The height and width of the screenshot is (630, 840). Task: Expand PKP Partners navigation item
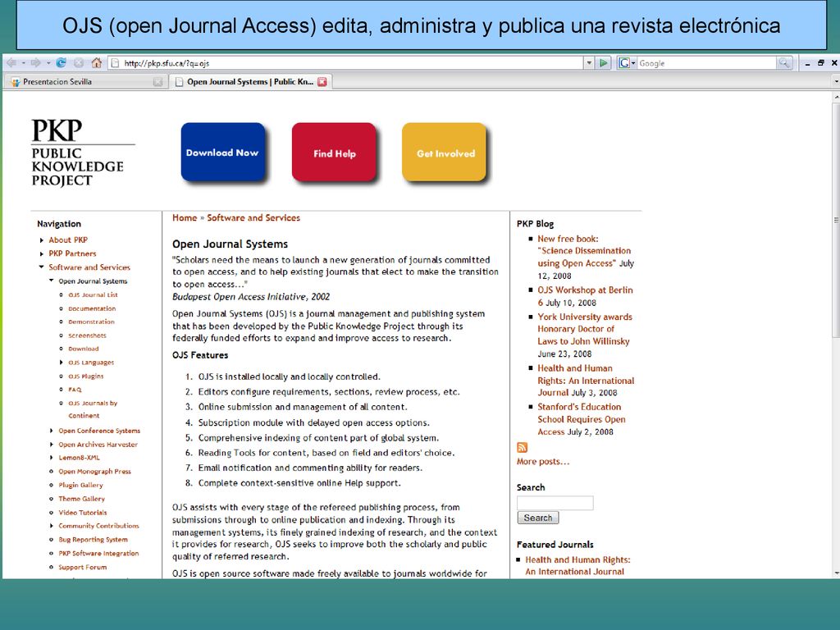click(x=41, y=254)
